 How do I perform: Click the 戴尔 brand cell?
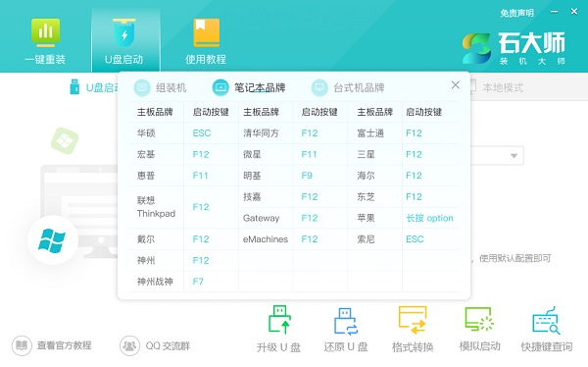point(146,239)
